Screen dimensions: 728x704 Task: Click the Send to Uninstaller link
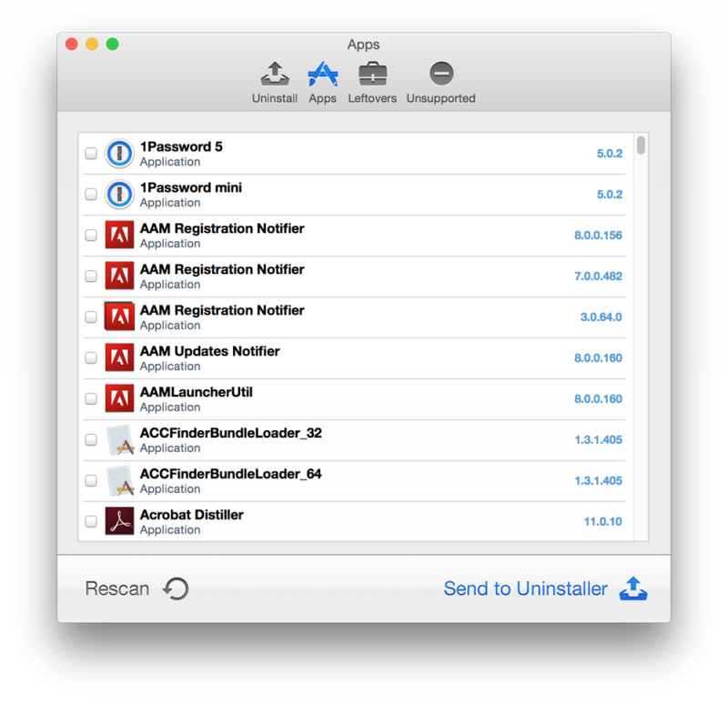click(525, 588)
